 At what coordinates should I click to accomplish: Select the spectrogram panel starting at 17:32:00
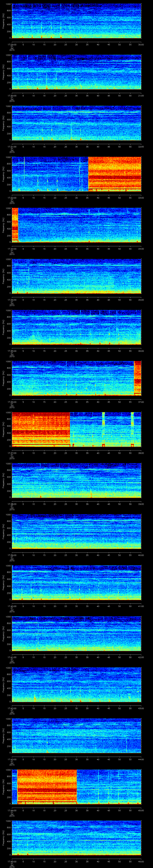[x=76, y=174]
